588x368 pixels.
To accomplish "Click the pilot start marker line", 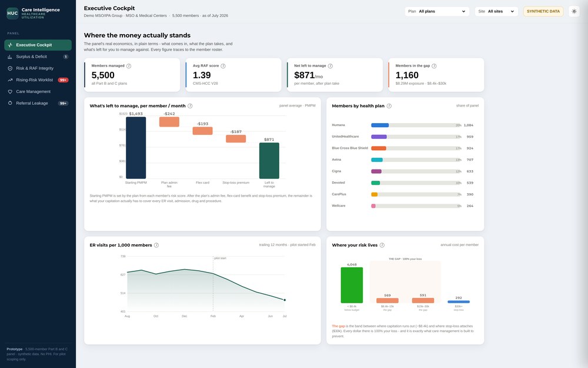I will [x=213, y=284].
